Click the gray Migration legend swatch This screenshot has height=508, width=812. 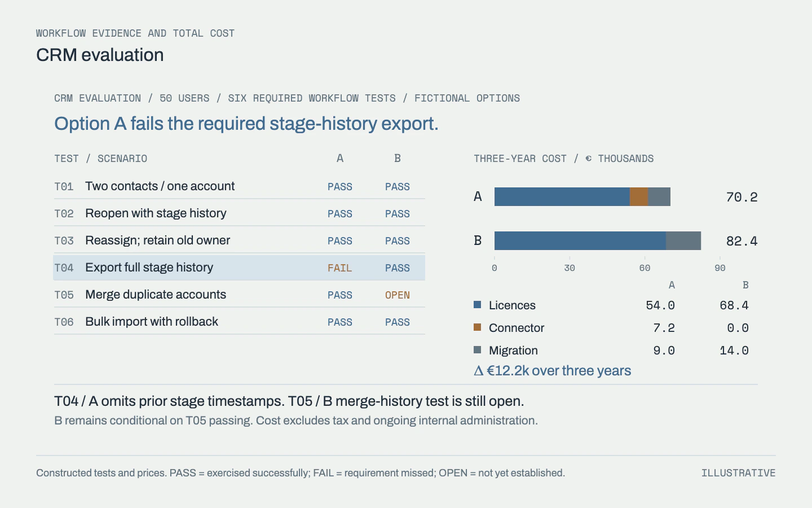[x=478, y=350]
